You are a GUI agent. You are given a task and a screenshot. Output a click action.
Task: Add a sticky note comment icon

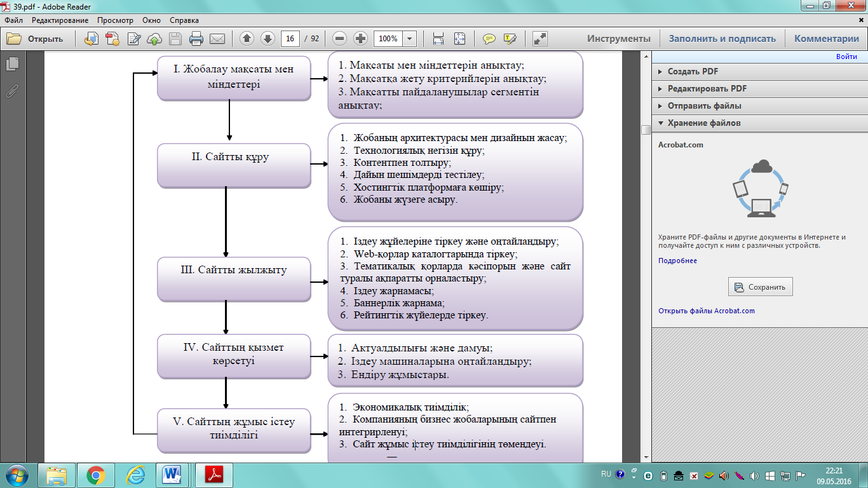tap(489, 39)
